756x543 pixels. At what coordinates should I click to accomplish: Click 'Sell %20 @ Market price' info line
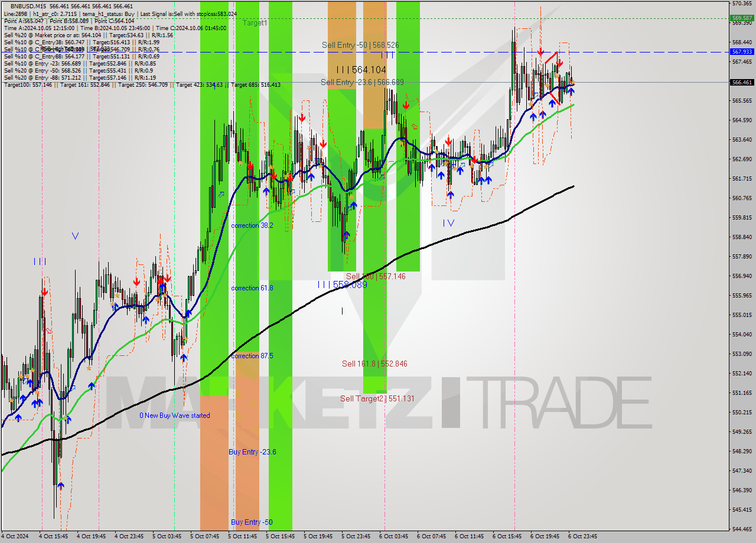pos(88,35)
